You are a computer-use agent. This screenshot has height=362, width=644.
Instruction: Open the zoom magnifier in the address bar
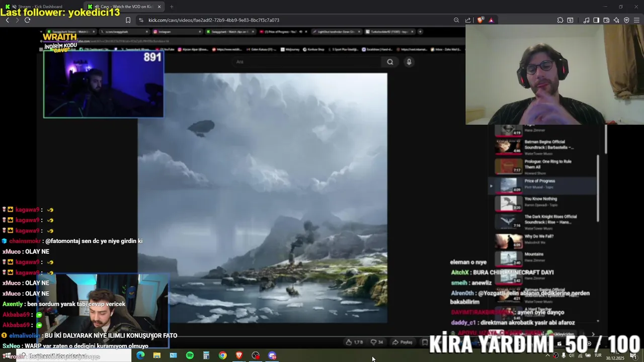[456, 20]
